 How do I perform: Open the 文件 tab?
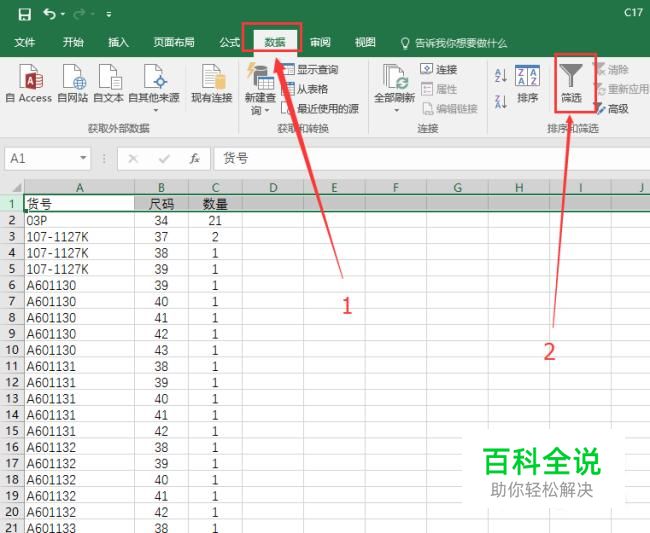pos(24,42)
